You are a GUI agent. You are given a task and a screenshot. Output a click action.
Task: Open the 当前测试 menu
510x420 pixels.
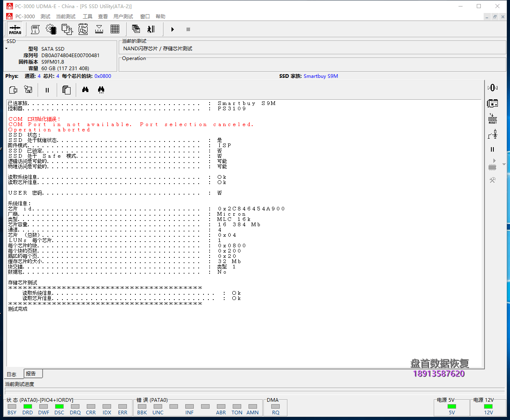[x=66, y=16]
